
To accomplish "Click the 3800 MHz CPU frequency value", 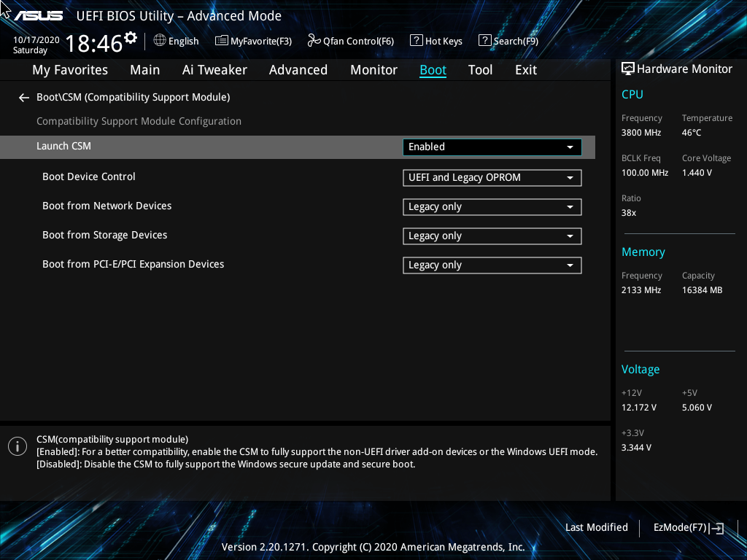I will [641, 133].
